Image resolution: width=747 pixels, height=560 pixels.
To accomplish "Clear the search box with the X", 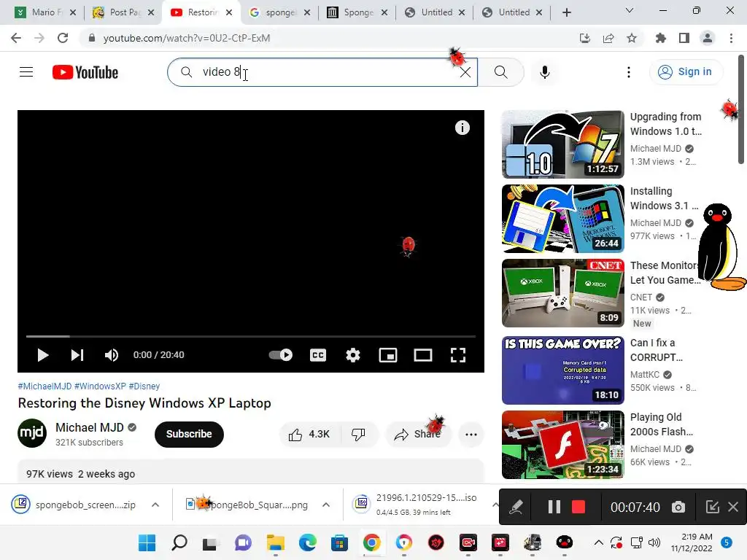I will click(465, 72).
